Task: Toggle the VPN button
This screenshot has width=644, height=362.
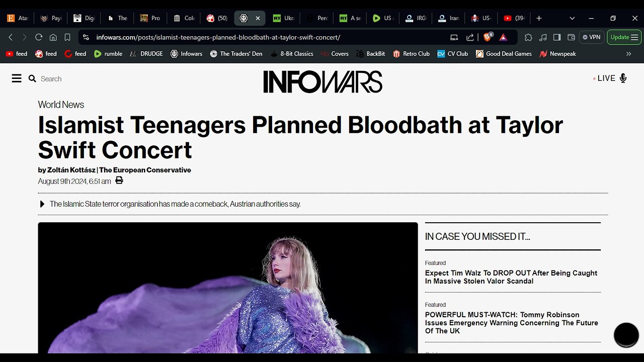Action: [x=592, y=37]
